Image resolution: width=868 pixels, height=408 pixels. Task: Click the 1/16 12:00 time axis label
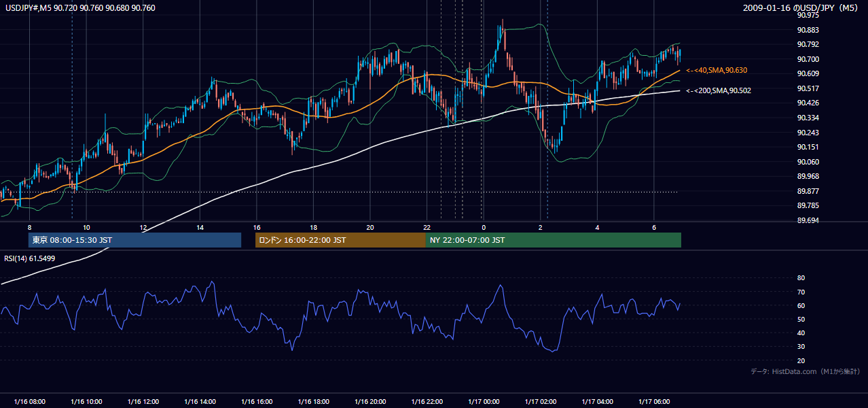coord(143,401)
